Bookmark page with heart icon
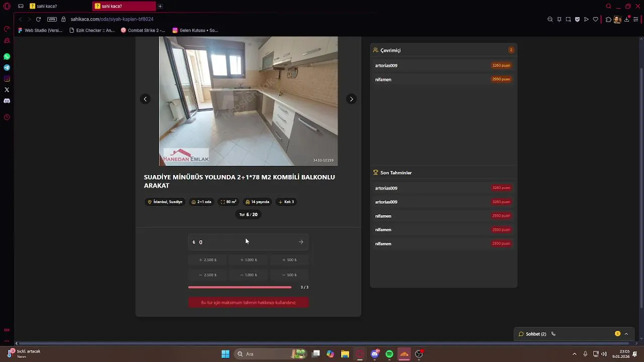 [x=595, y=19]
